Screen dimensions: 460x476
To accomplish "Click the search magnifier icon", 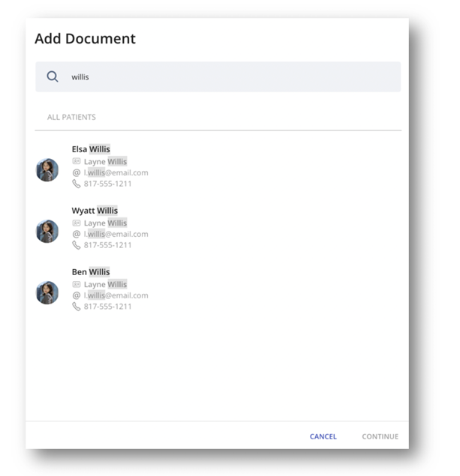I will click(52, 76).
